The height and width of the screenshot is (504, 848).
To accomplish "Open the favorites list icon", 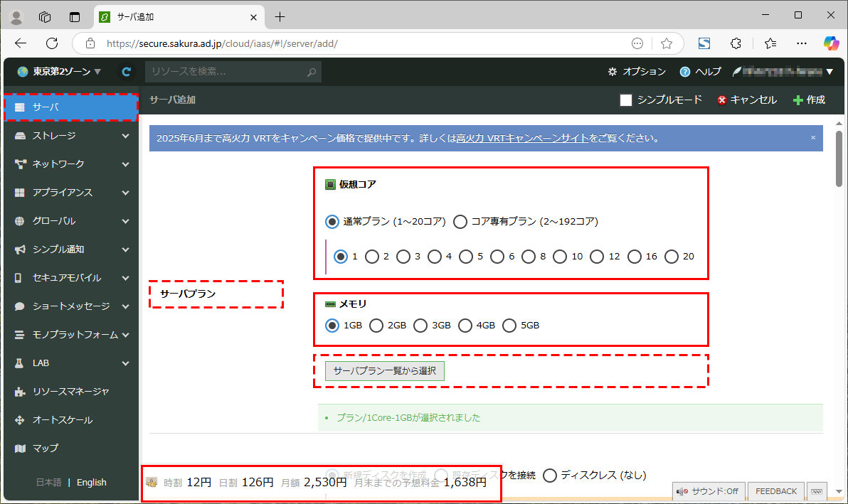I will coord(770,43).
